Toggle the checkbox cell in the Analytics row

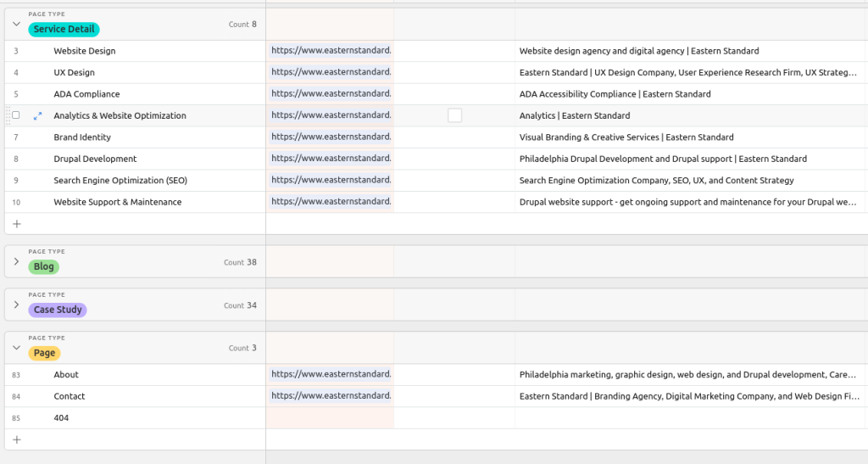(x=454, y=115)
